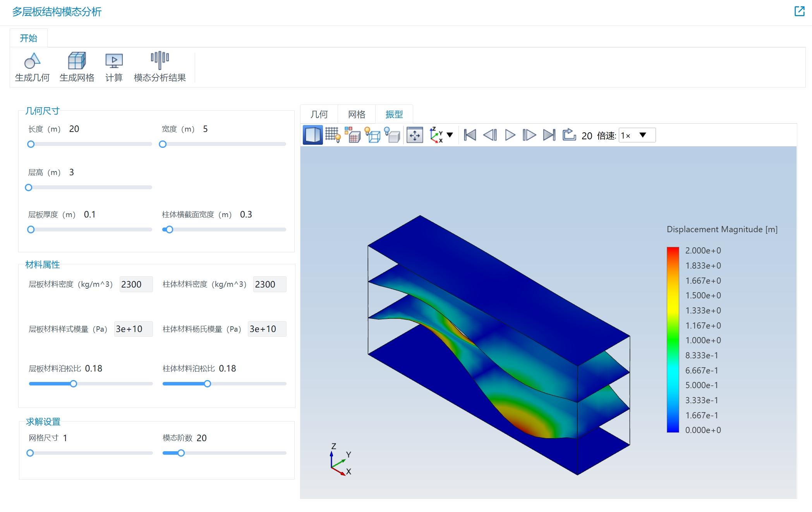
Task: Adjust 柱体材料泊松比 slider handle
Action: click(x=208, y=384)
